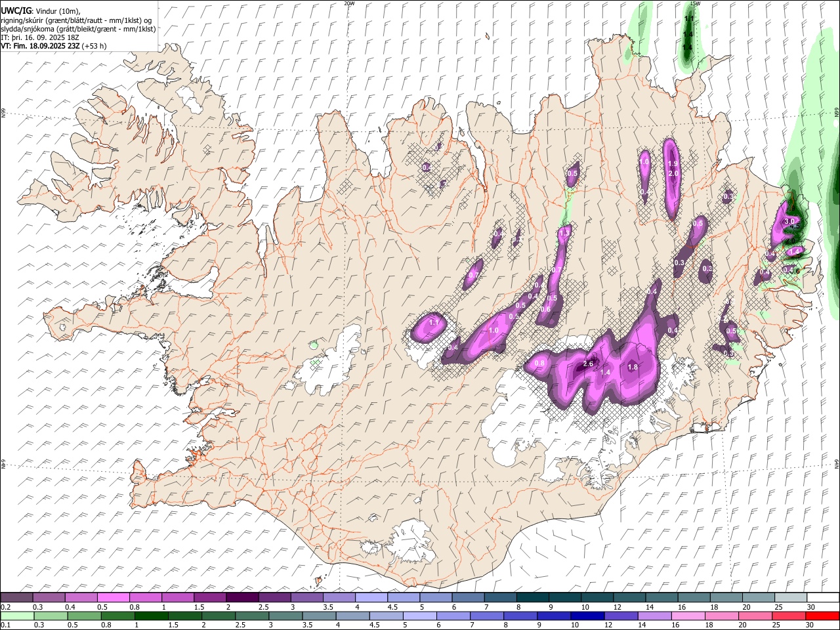Choose the lavender swatch between 4 and 4.5, top row
This screenshot has height=630, width=840.
[371, 597]
